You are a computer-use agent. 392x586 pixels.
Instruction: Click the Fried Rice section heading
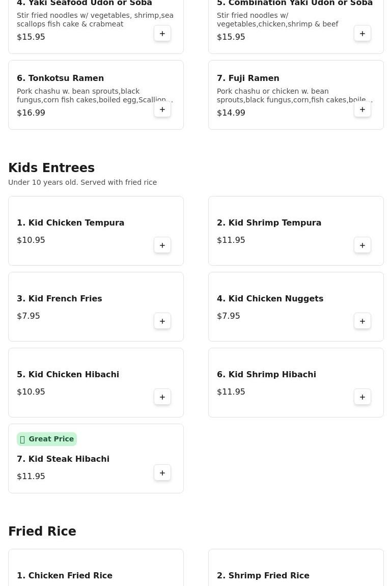coord(42,532)
